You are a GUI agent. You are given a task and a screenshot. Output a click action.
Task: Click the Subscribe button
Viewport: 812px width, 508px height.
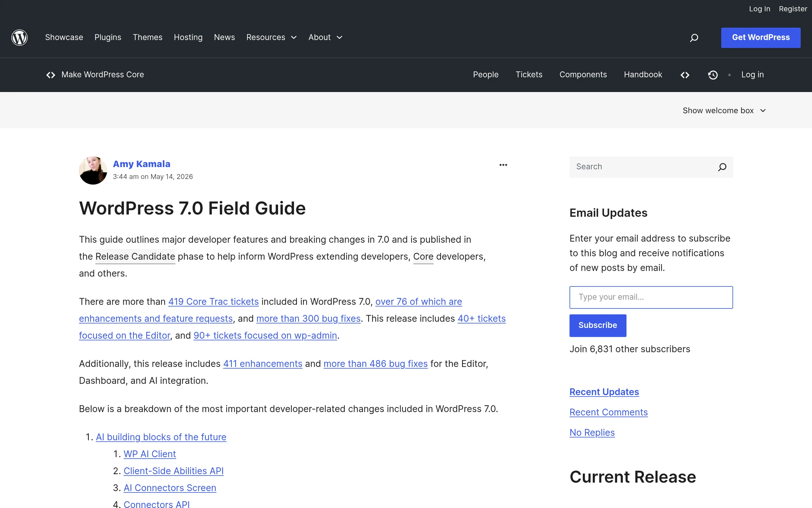[598, 325]
